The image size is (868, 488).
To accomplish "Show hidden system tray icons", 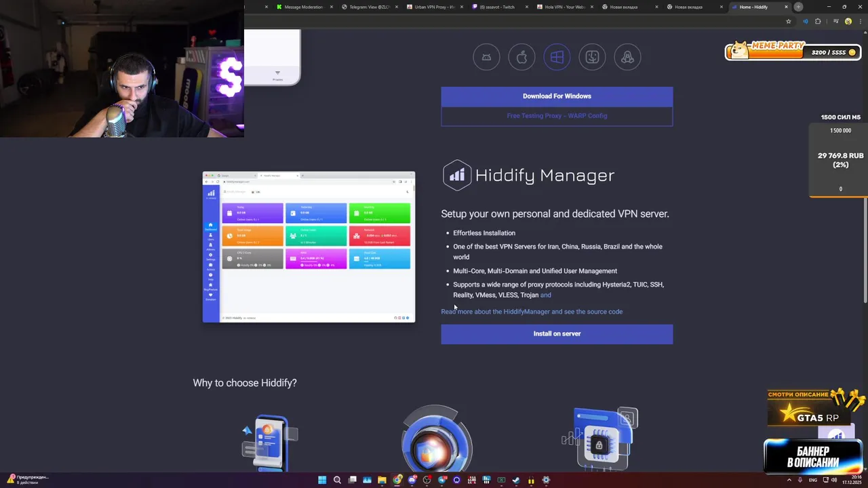I will coord(789,480).
